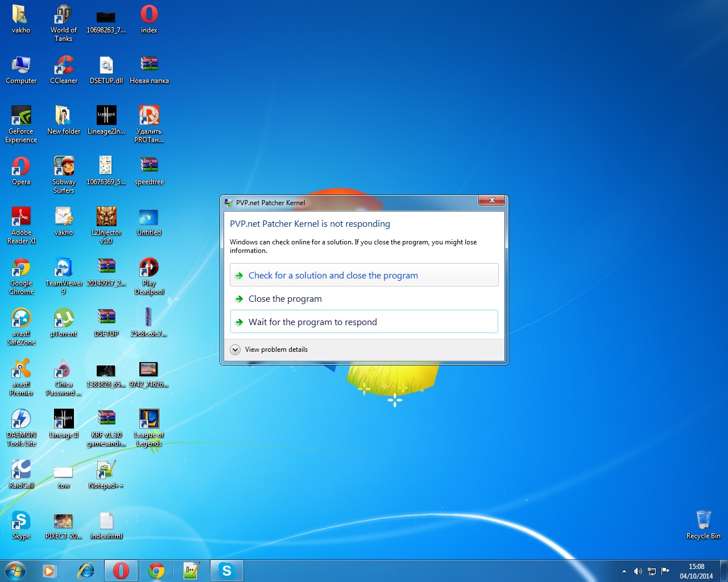Click the Notepad++ desktop shortcut
This screenshot has height=582, width=728.
click(106, 471)
